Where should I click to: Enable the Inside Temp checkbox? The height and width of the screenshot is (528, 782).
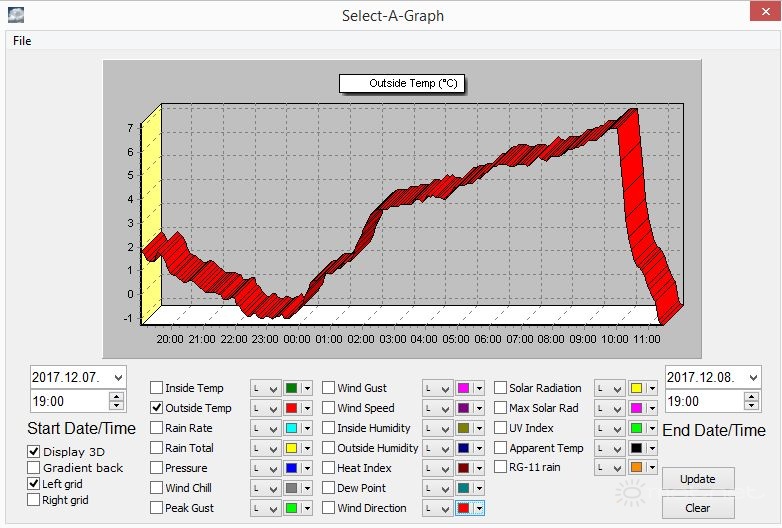(157, 388)
